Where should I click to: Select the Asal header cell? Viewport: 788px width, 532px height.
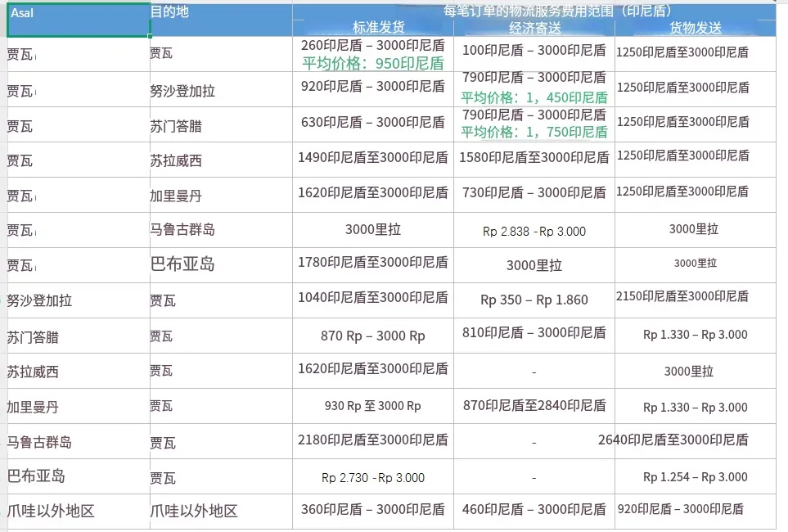click(x=78, y=20)
